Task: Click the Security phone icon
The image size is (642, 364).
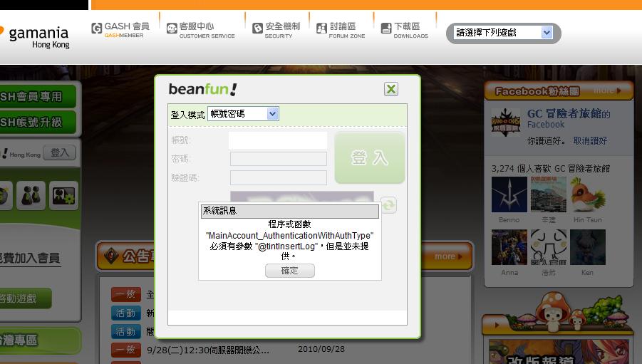Action: [x=257, y=28]
